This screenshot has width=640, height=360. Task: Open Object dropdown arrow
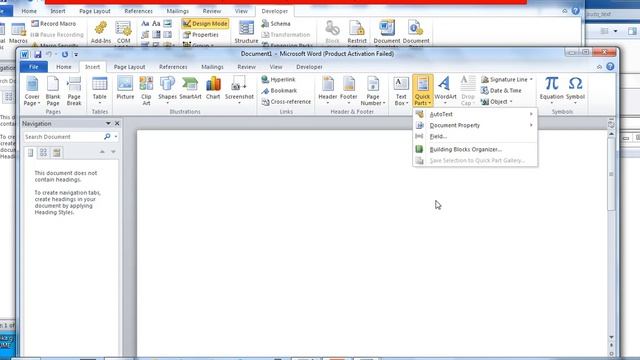(511, 102)
